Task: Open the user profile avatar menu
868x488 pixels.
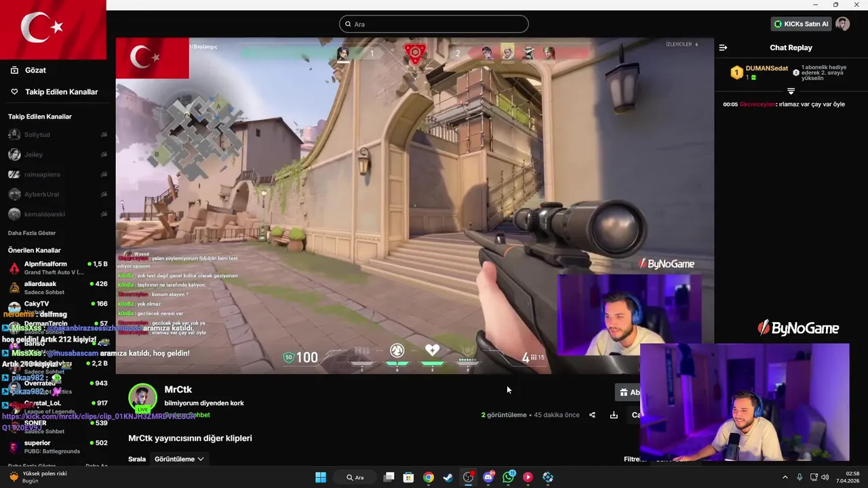Action: 843,24
